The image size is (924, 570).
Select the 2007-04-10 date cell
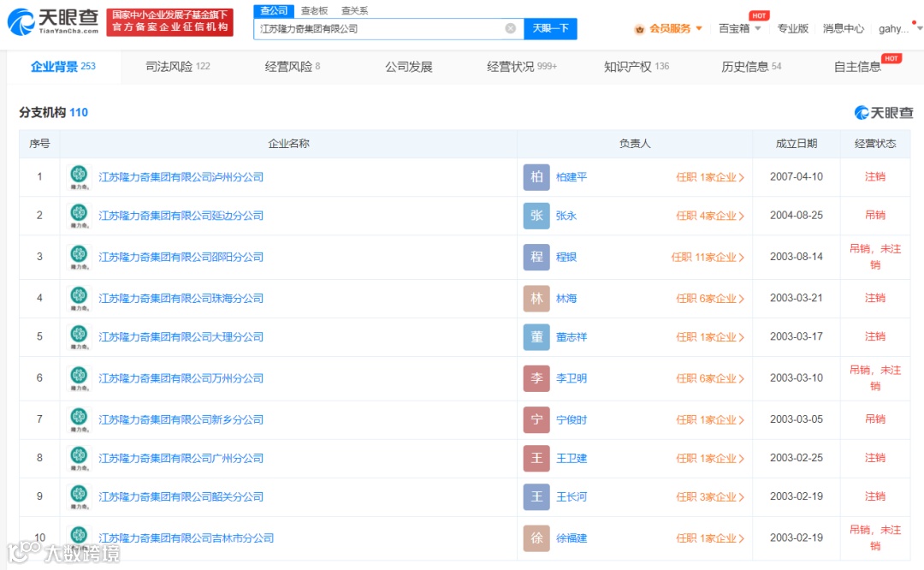click(x=797, y=176)
